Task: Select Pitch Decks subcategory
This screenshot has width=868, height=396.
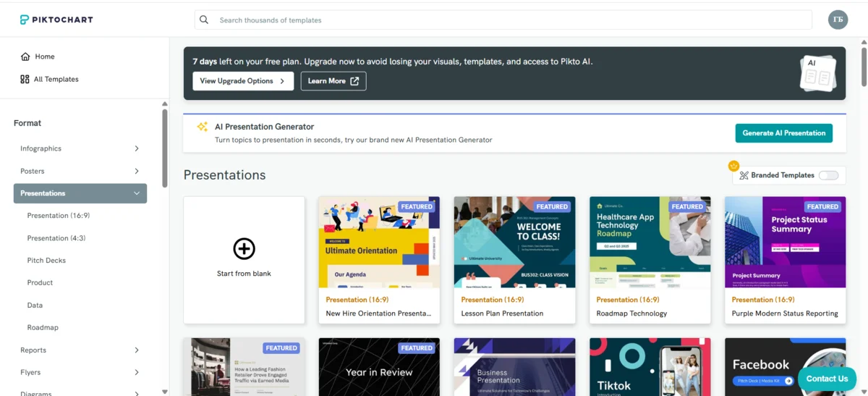Action: [x=46, y=261]
